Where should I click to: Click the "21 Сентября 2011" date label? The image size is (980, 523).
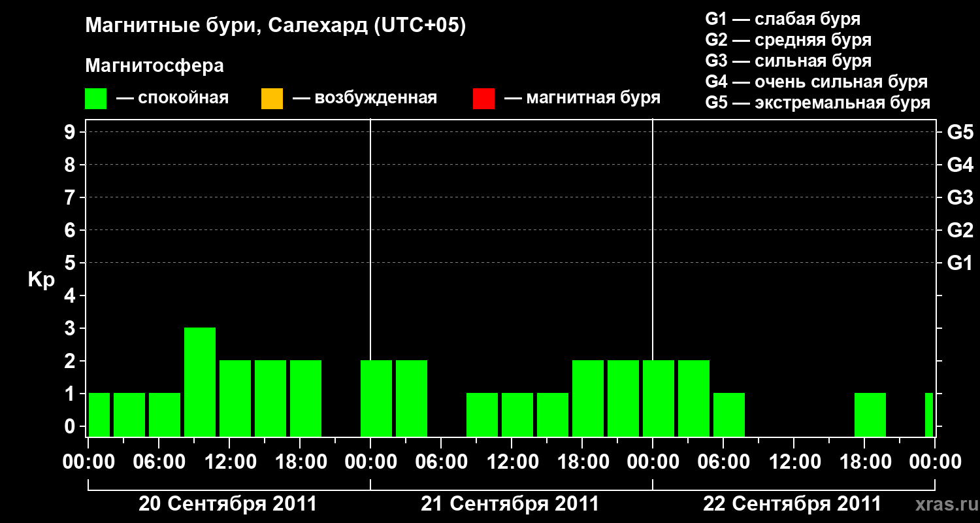[510, 504]
